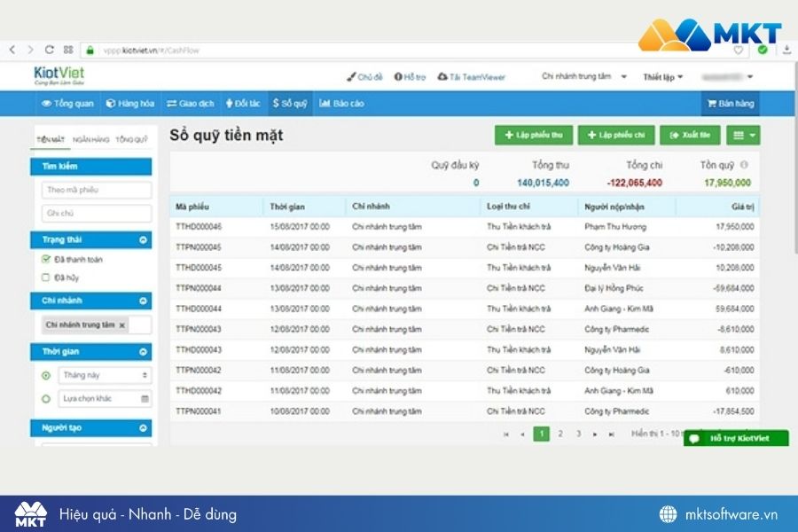Open the Tháng này time period dropdown

click(x=105, y=375)
